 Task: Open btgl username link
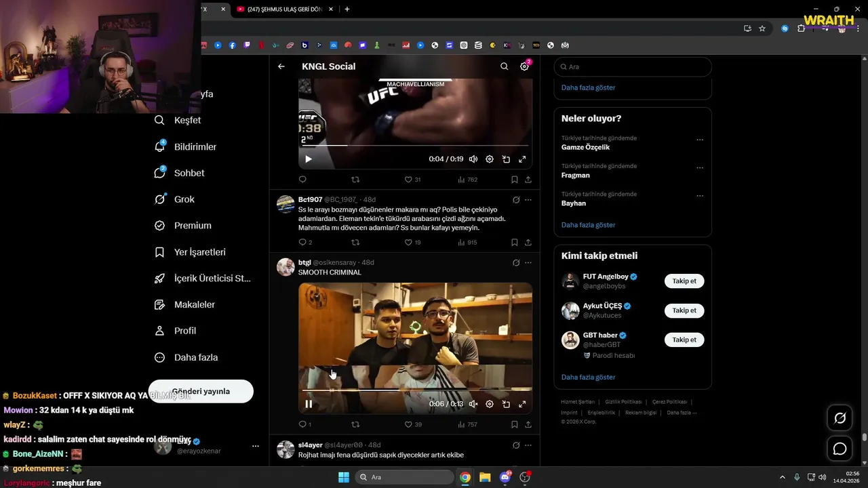tap(304, 262)
